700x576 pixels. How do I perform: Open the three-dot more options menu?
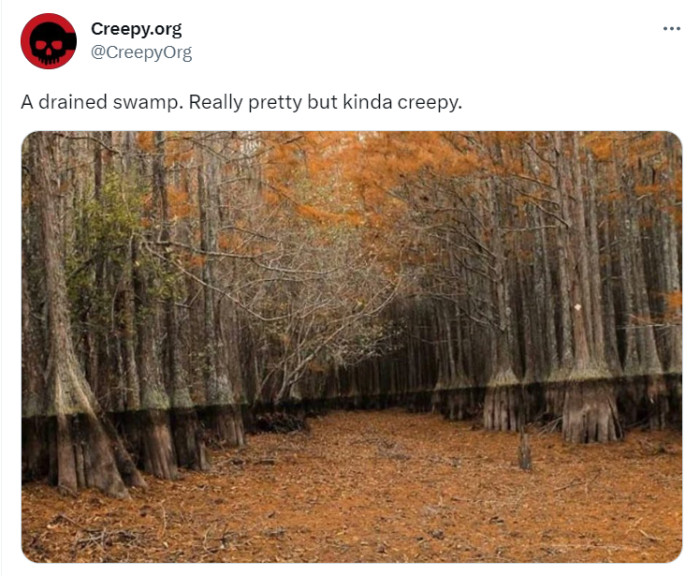click(x=671, y=28)
